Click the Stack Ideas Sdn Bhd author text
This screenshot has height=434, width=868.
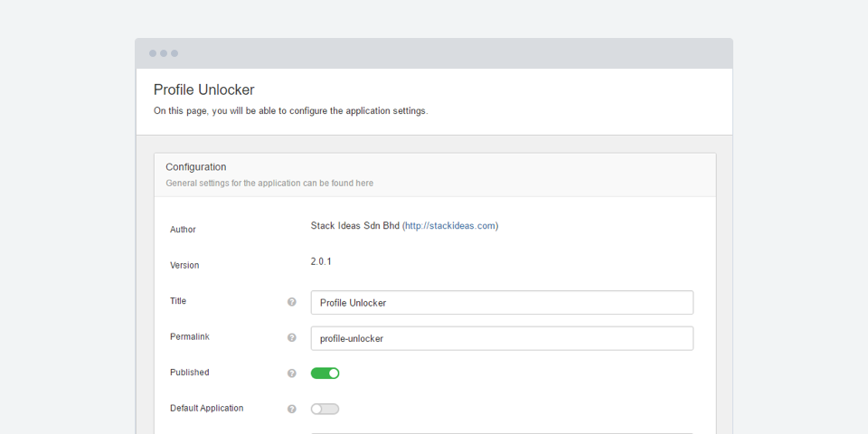(354, 226)
